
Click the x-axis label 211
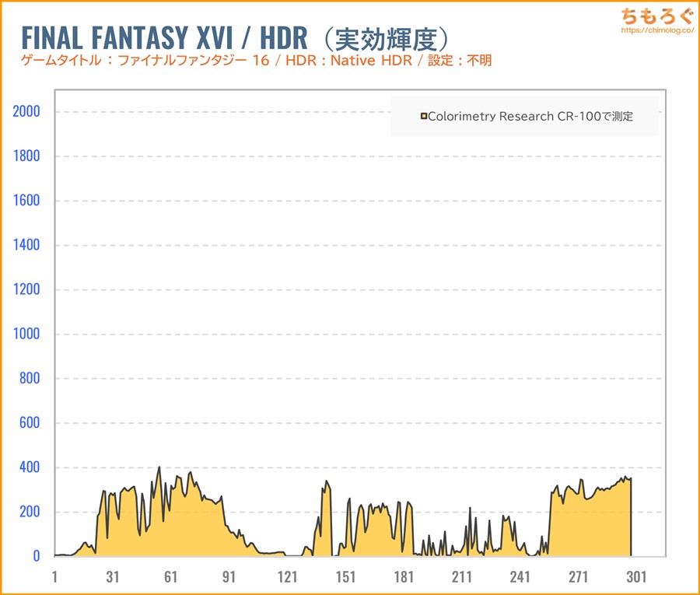coord(461,576)
